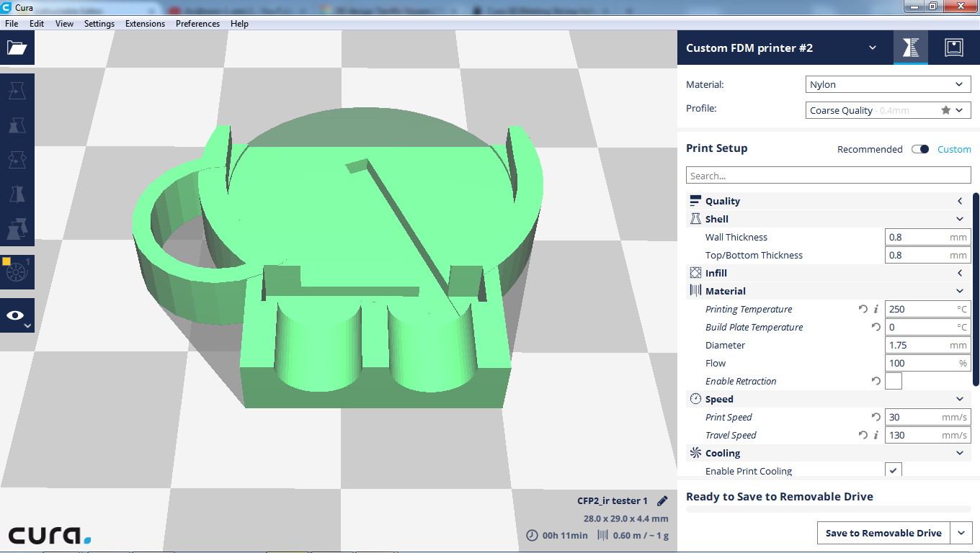Uncheck the Enable Print Cooling checkbox
Viewport: 980px width, 553px height.
point(894,470)
